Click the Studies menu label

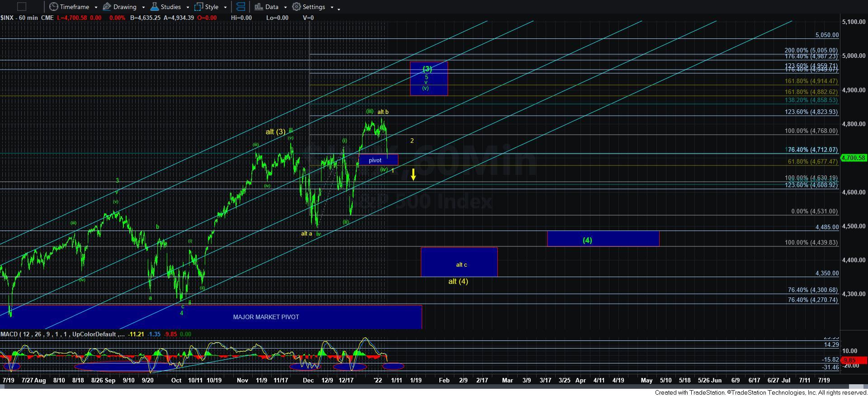171,7
